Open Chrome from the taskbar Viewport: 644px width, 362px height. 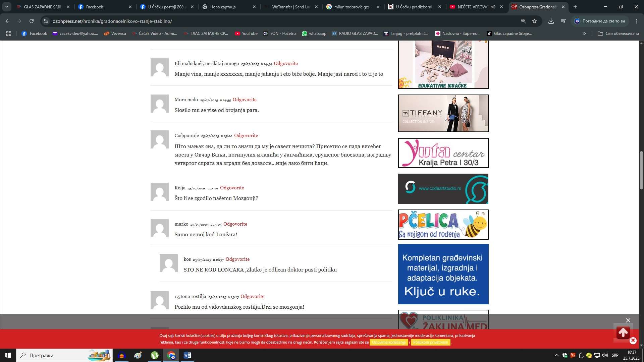click(x=171, y=355)
